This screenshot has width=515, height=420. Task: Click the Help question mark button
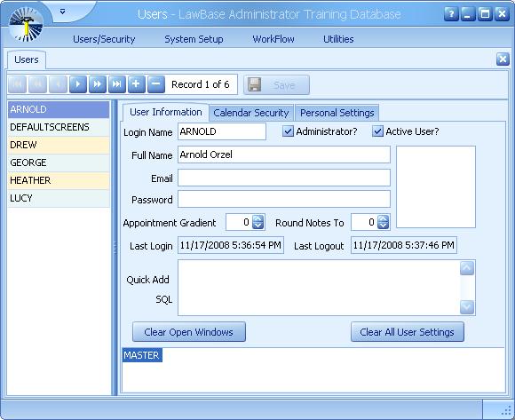point(451,14)
